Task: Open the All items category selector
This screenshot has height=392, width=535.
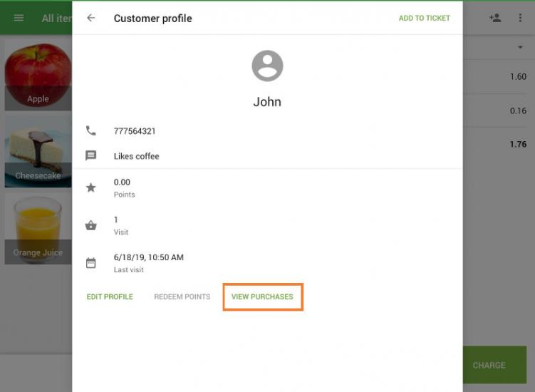Action: click(57, 18)
